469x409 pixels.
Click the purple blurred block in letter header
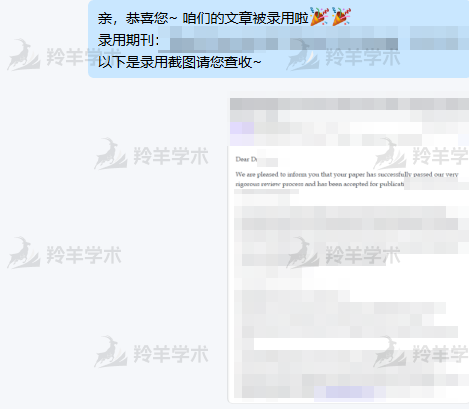[x=242, y=128]
